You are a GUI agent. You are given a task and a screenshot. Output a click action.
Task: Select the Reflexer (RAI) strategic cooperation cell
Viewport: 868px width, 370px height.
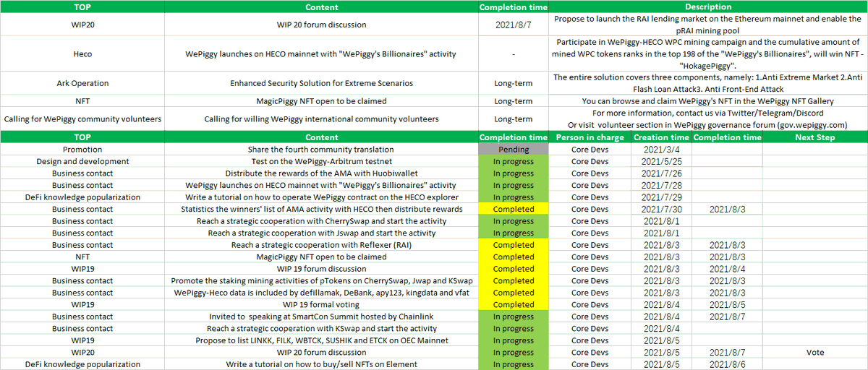pyautogui.click(x=322, y=245)
